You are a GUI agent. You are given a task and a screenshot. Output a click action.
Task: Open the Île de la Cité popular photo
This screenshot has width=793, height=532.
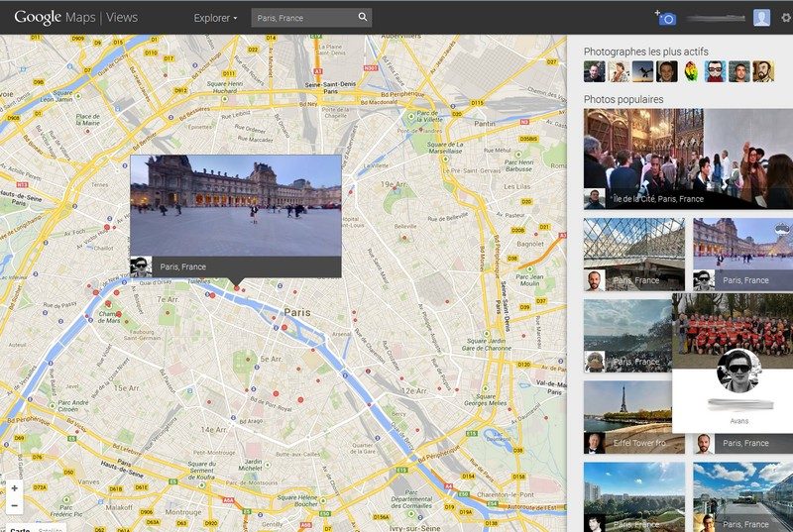point(688,159)
